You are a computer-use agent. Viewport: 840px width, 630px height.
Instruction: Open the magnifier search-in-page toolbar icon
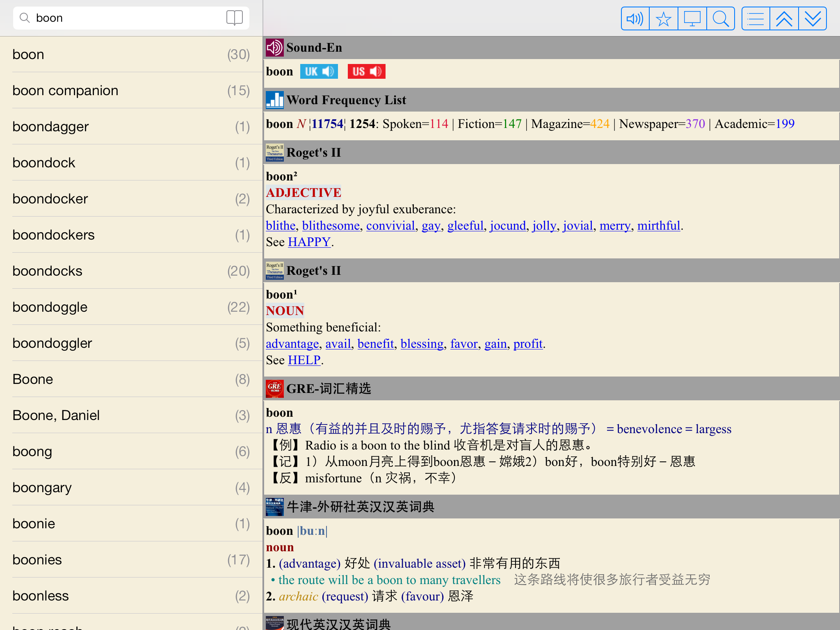(x=721, y=19)
